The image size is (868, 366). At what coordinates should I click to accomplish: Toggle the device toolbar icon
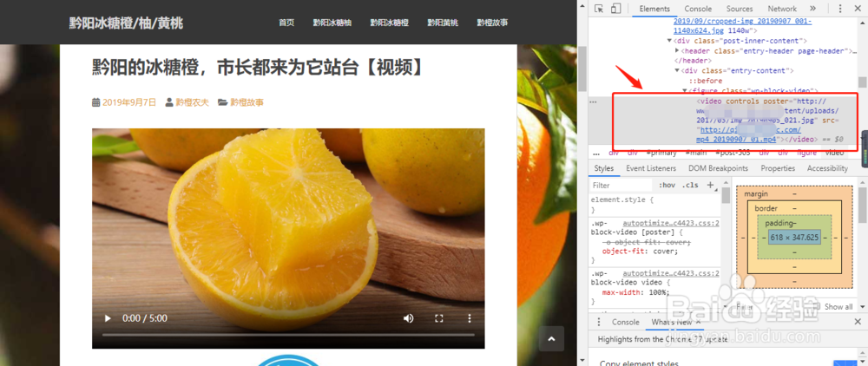[615, 9]
